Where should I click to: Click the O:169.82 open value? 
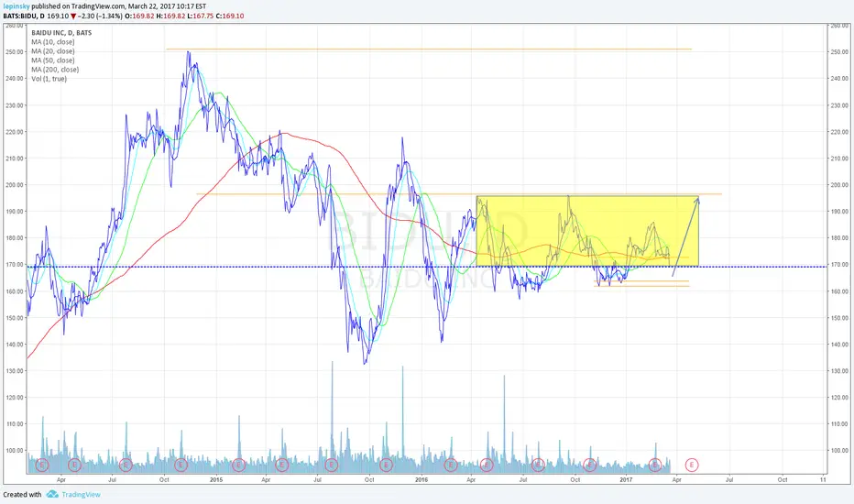139,16
